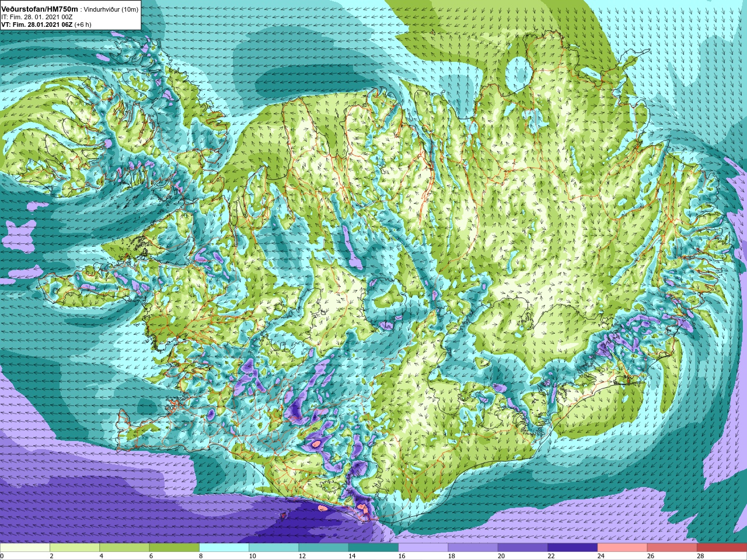The width and height of the screenshot is (747, 560).
Task: Click the 18–20 medium purple legend swatch
Action: click(x=473, y=548)
